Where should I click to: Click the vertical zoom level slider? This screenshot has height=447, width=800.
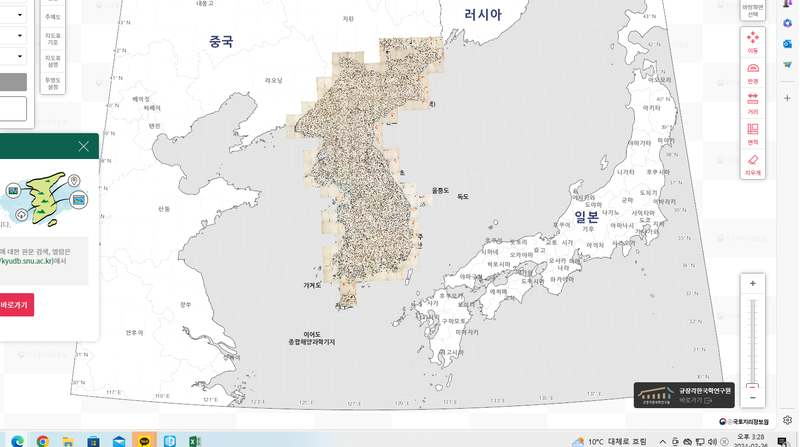tap(753, 340)
